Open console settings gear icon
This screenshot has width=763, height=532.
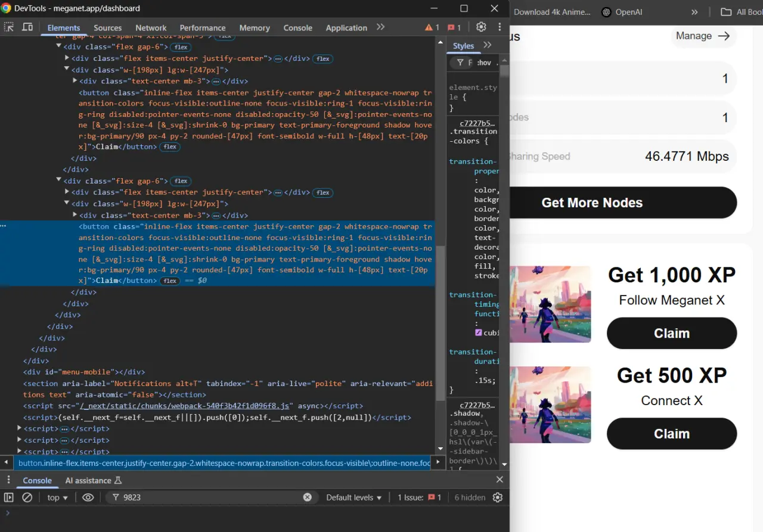point(498,497)
